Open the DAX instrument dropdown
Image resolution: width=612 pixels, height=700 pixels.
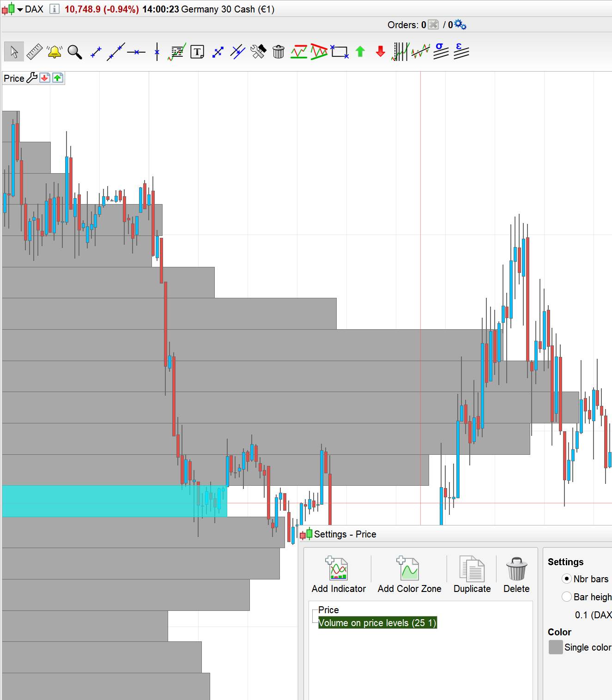(x=20, y=9)
